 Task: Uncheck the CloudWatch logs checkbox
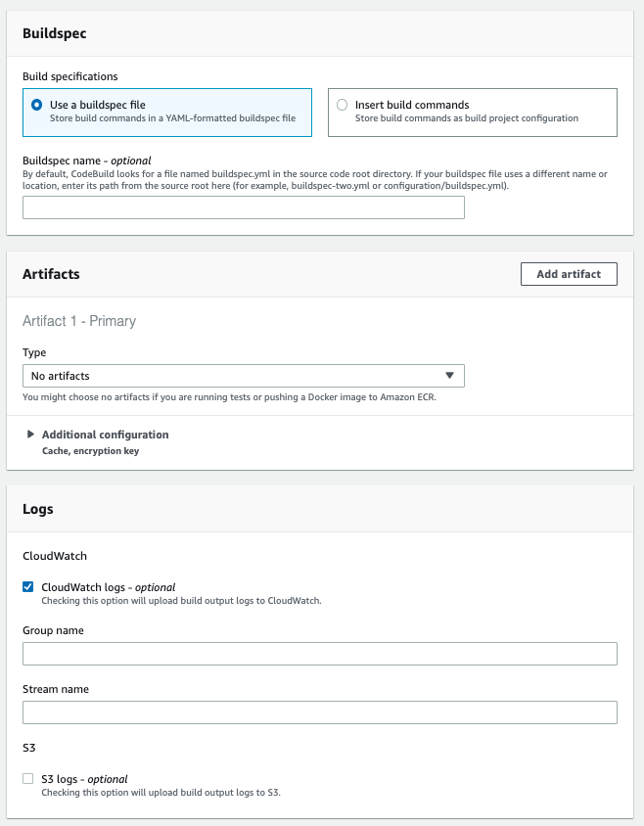tap(28, 587)
